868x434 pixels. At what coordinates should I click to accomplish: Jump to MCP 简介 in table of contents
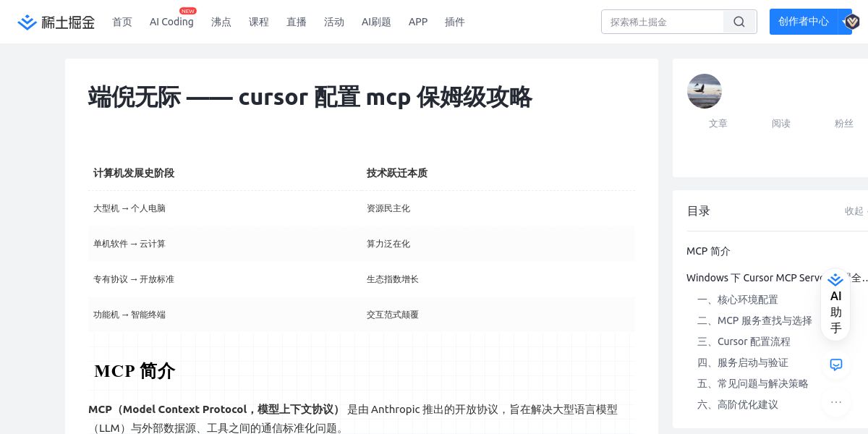(x=708, y=251)
